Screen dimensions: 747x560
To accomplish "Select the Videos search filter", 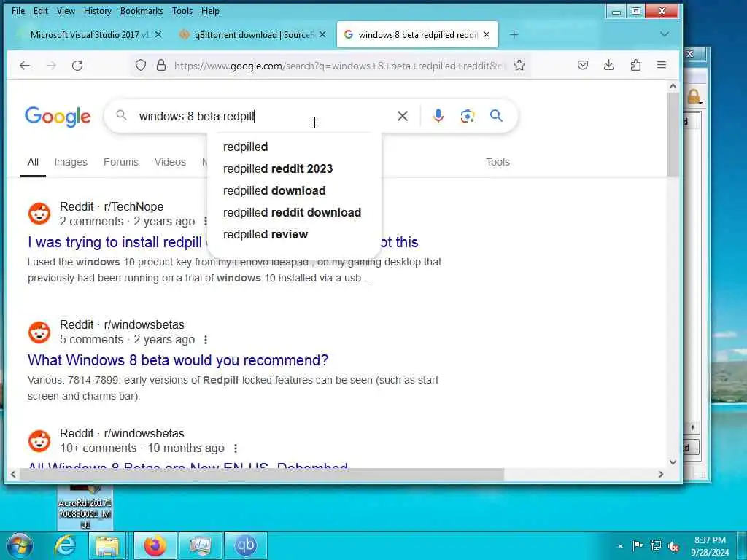I will [x=170, y=162].
